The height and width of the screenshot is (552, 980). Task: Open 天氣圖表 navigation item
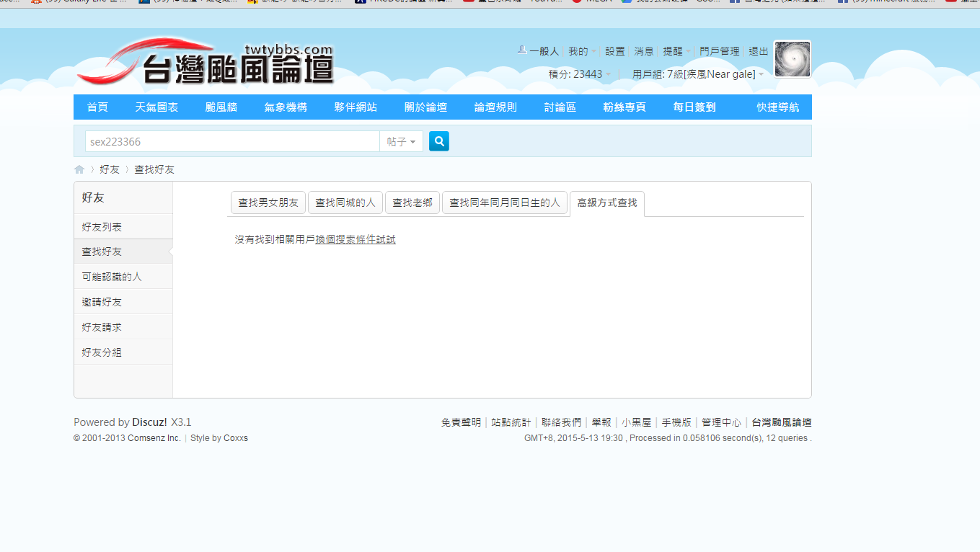pyautogui.click(x=156, y=107)
